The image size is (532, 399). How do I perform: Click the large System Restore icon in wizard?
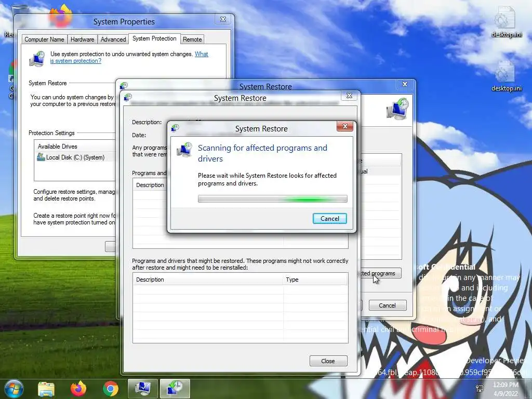[x=397, y=109]
